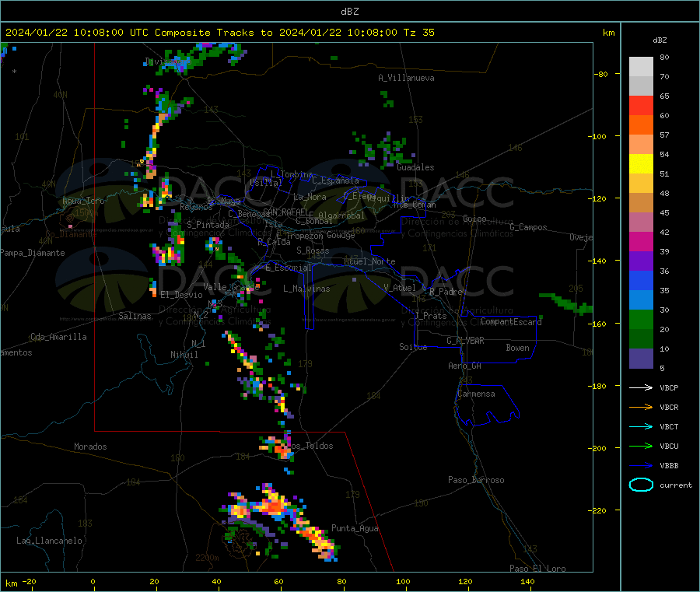Image resolution: width=700 pixels, height=592 pixels.
Task: Click the Guico map label
Action: point(474,219)
